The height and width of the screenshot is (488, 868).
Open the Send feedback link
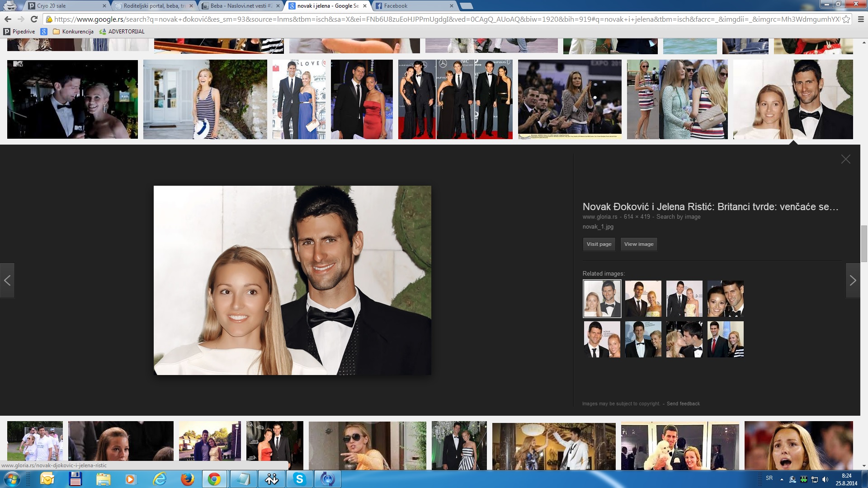(x=683, y=404)
